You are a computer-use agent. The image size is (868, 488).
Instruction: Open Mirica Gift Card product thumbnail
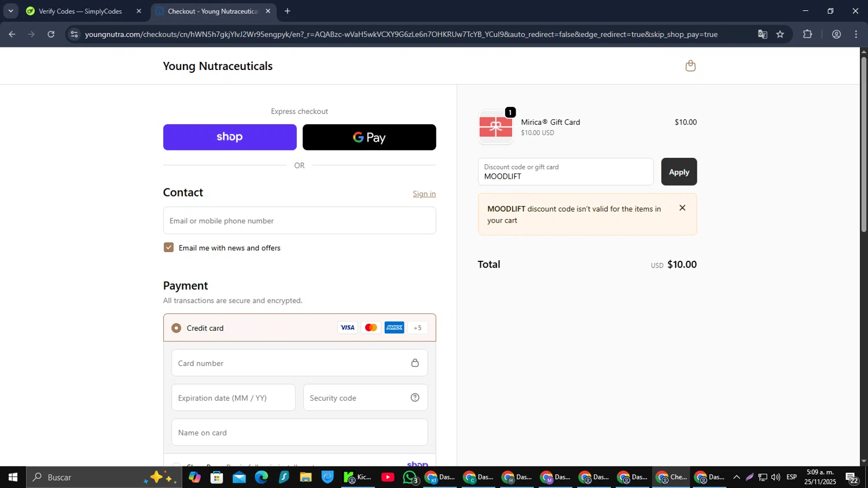click(x=496, y=127)
